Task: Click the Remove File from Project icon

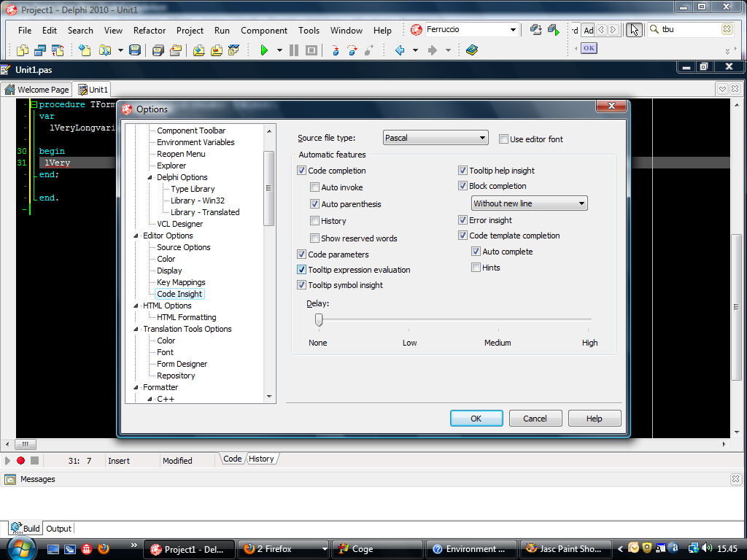Action: 216,50
